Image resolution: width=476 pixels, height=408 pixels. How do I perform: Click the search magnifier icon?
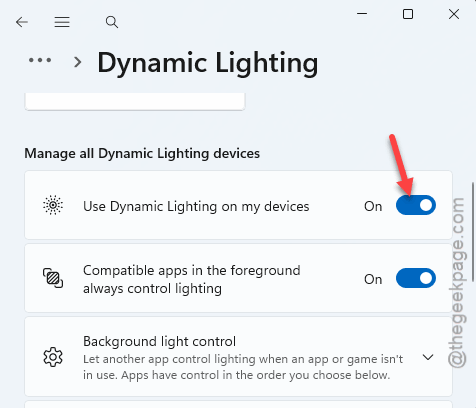(112, 22)
